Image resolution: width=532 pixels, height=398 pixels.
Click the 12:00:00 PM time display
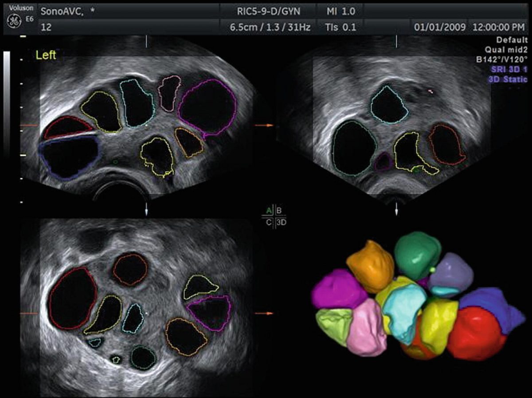pyautogui.click(x=499, y=27)
